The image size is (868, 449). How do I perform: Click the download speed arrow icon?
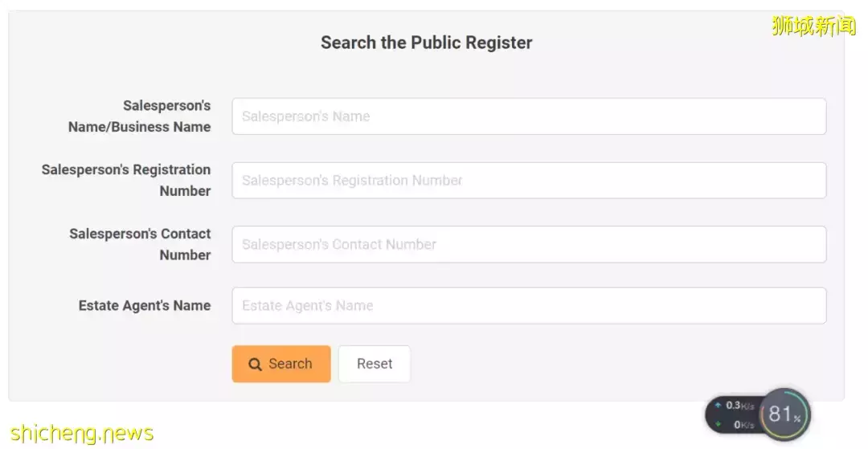(x=718, y=424)
